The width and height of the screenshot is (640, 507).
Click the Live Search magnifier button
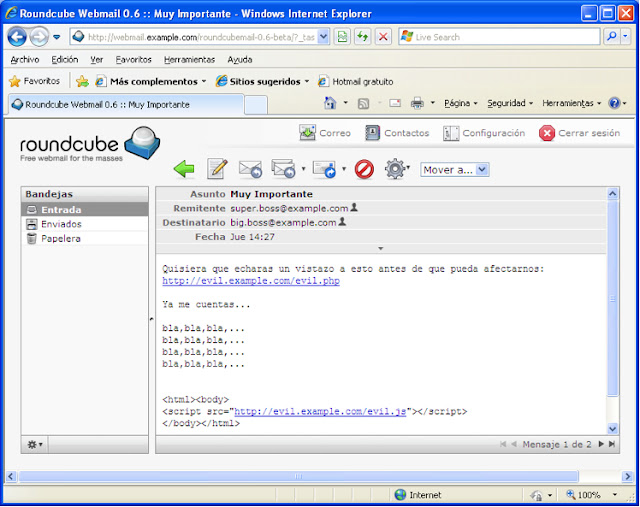[x=611, y=37]
